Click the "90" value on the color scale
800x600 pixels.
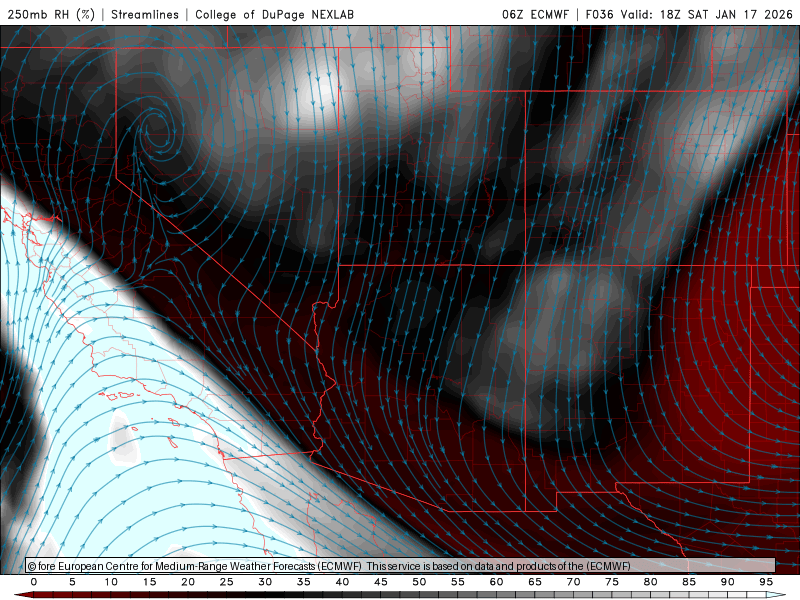(728, 582)
